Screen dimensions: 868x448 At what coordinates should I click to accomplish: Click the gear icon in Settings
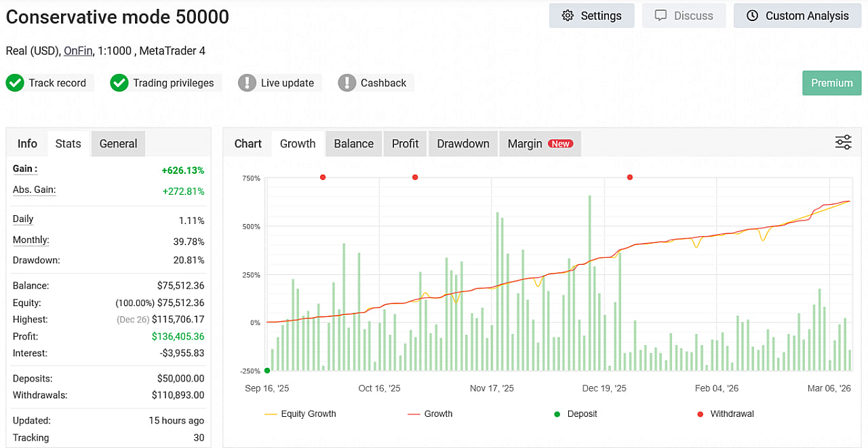click(568, 16)
